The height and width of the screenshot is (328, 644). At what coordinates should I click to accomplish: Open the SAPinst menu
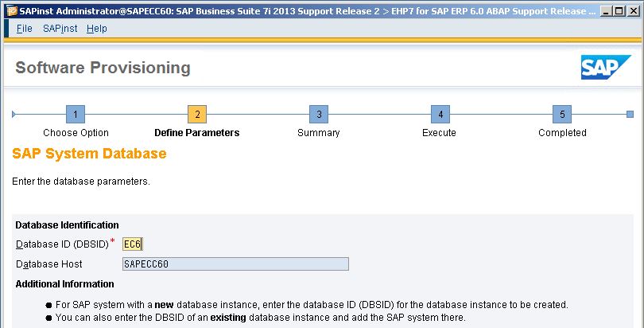[60, 29]
